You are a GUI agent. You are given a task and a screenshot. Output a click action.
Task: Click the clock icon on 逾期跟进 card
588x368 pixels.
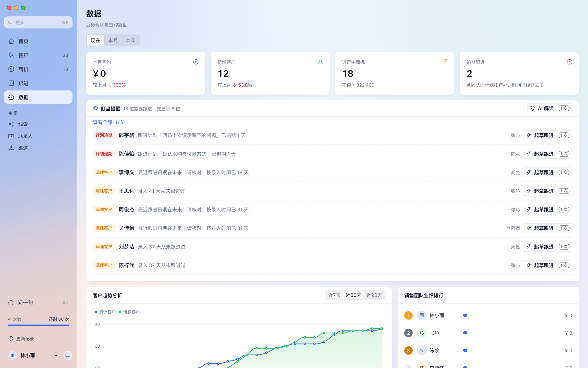pyautogui.click(x=570, y=62)
